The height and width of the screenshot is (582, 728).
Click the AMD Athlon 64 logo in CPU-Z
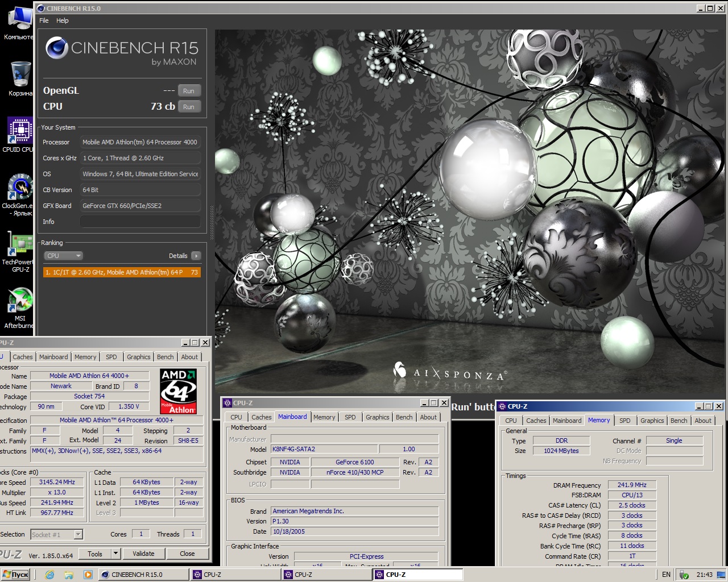coord(179,392)
